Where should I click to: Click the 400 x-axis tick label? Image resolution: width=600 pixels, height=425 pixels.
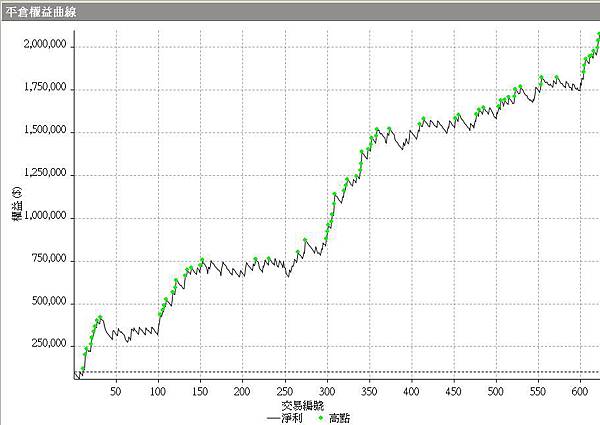(x=411, y=391)
